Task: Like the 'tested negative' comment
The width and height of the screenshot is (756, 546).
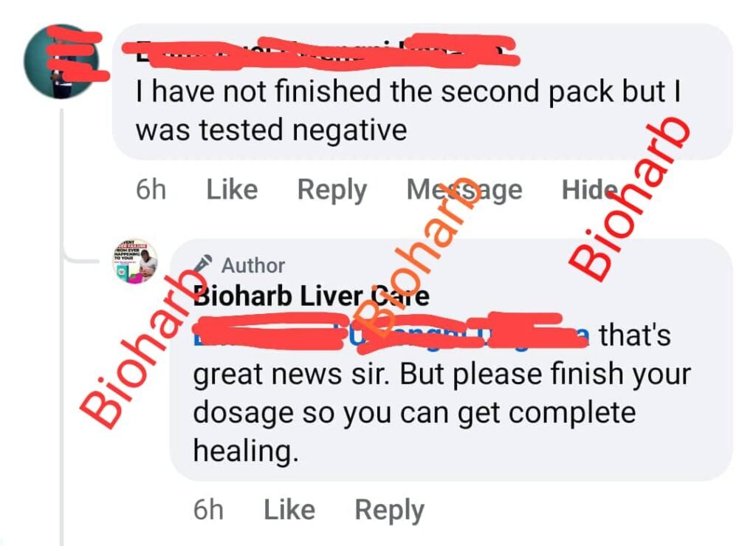Action: point(232,189)
